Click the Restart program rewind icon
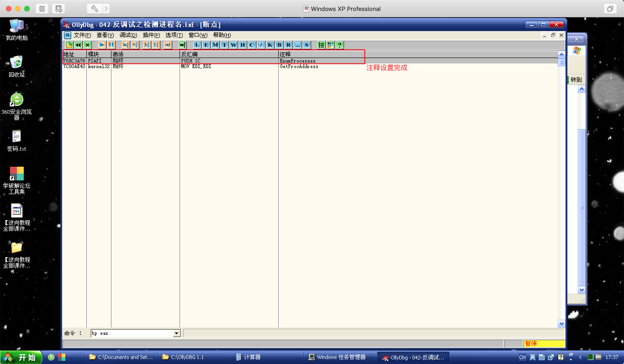The height and width of the screenshot is (364, 624). (x=78, y=45)
